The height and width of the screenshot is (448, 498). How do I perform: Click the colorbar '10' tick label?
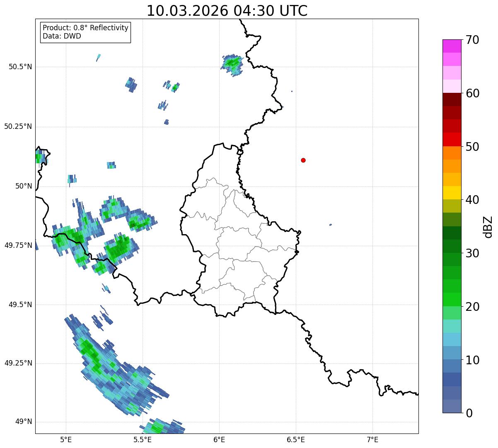tap(472, 360)
